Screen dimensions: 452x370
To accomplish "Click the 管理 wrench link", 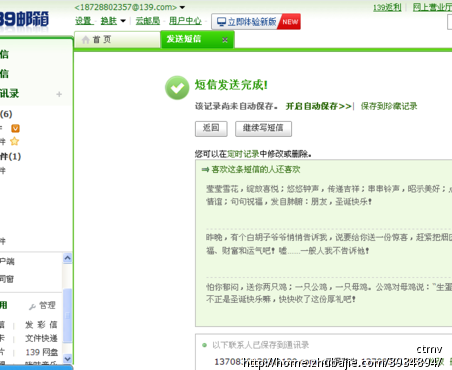I will (42, 305).
